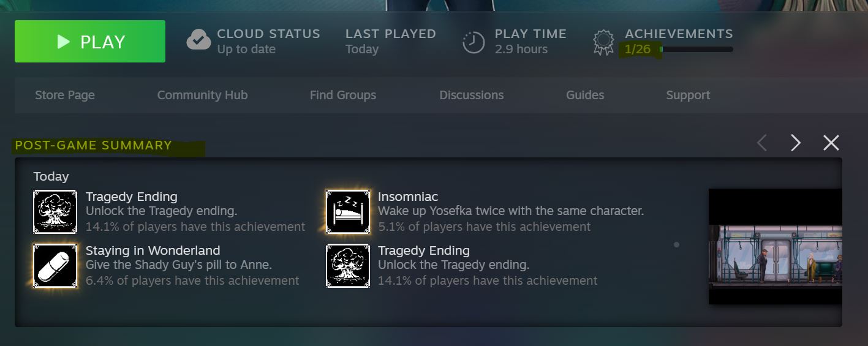The height and width of the screenshot is (346, 868).
Task: Open the Support link
Action: pyautogui.click(x=689, y=95)
